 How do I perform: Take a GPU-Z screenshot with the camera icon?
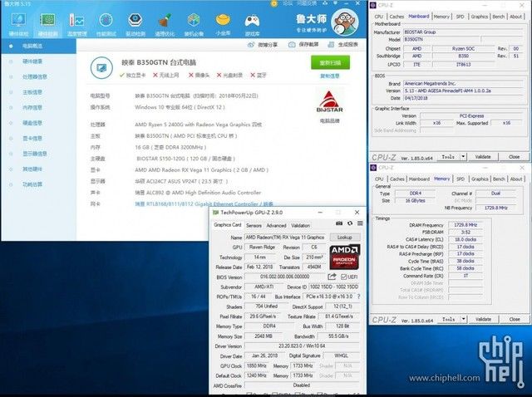(x=339, y=223)
